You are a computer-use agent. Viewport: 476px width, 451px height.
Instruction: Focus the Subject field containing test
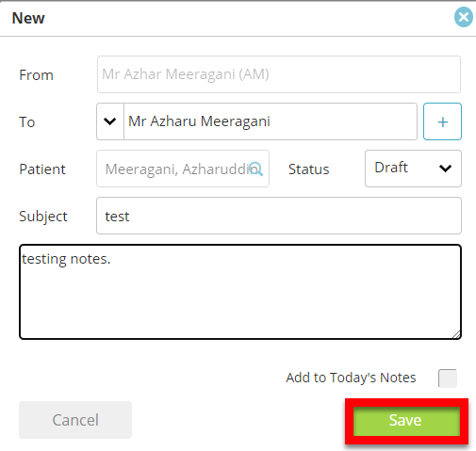pos(279,216)
